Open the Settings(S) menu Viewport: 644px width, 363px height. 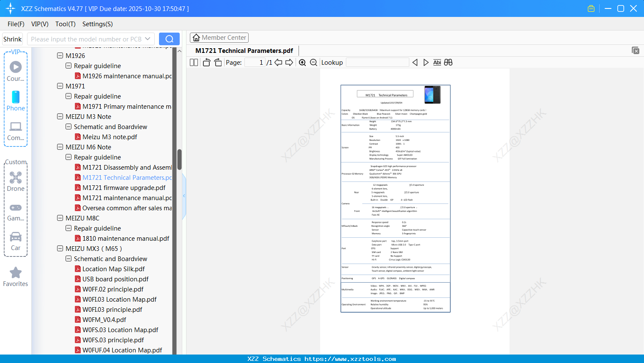[98, 24]
